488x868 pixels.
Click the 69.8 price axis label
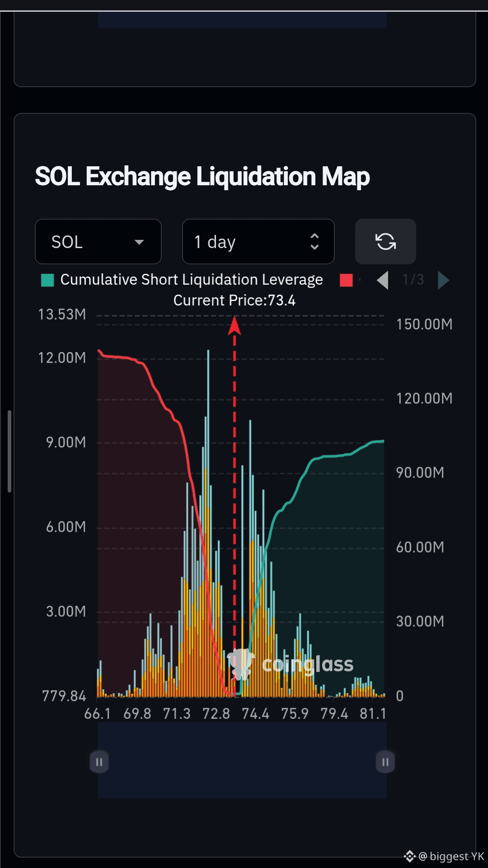pyautogui.click(x=137, y=714)
